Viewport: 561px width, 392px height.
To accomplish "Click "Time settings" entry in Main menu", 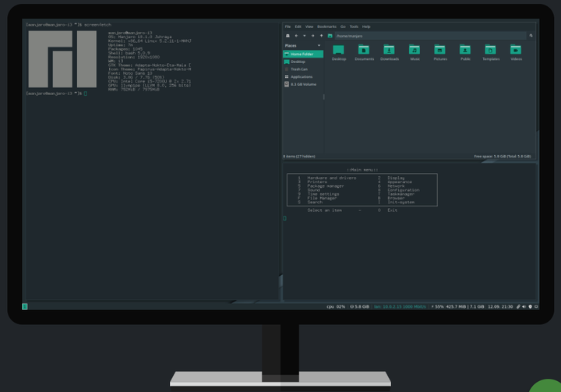I will (x=323, y=194).
